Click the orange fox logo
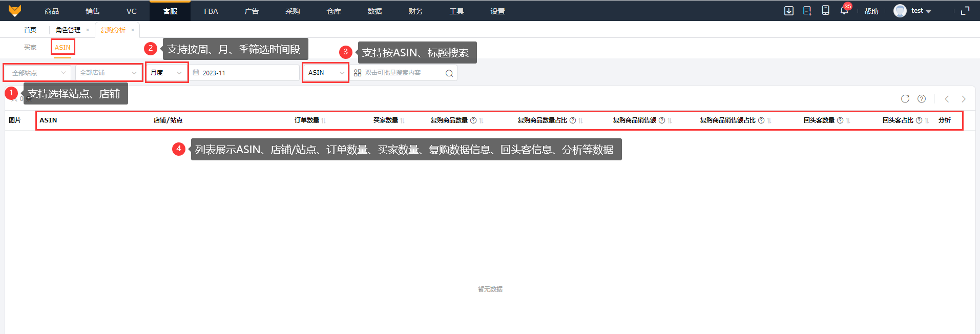Screen dimensions: 980x334 click(15, 10)
